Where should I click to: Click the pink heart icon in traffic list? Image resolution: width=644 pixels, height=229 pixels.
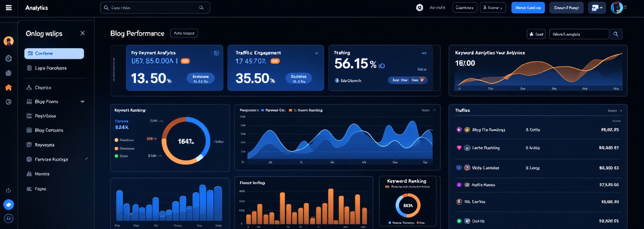pos(459,148)
